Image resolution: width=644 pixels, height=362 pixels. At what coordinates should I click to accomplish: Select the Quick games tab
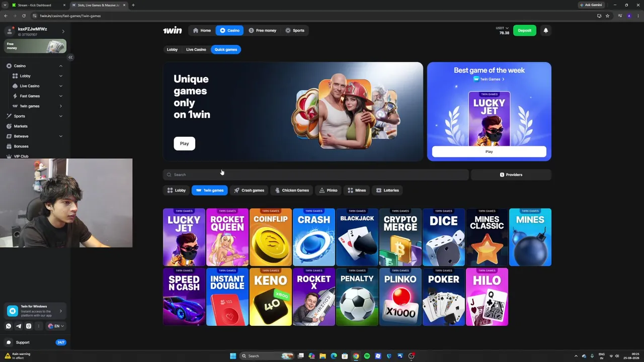point(225,49)
